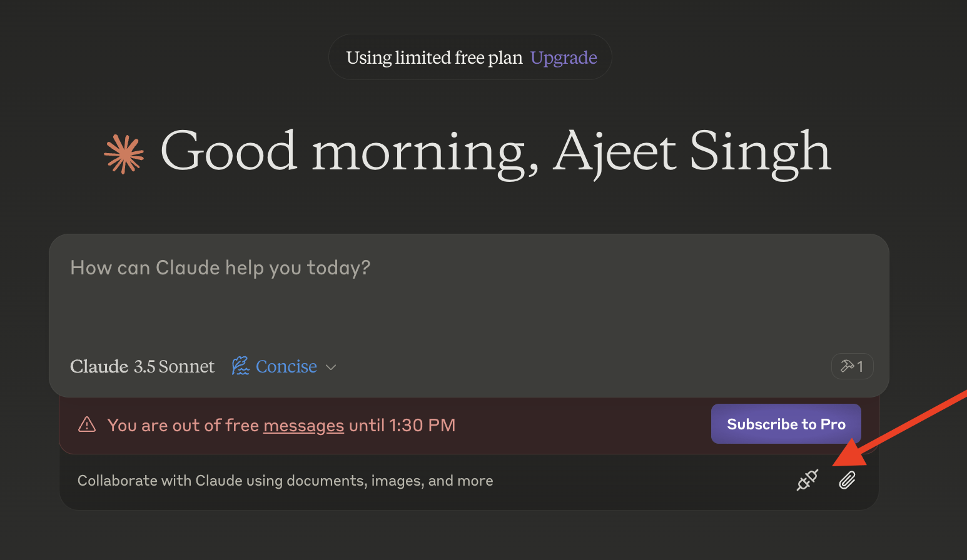Click the 'Collaborate with Claude' description text

click(285, 481)
